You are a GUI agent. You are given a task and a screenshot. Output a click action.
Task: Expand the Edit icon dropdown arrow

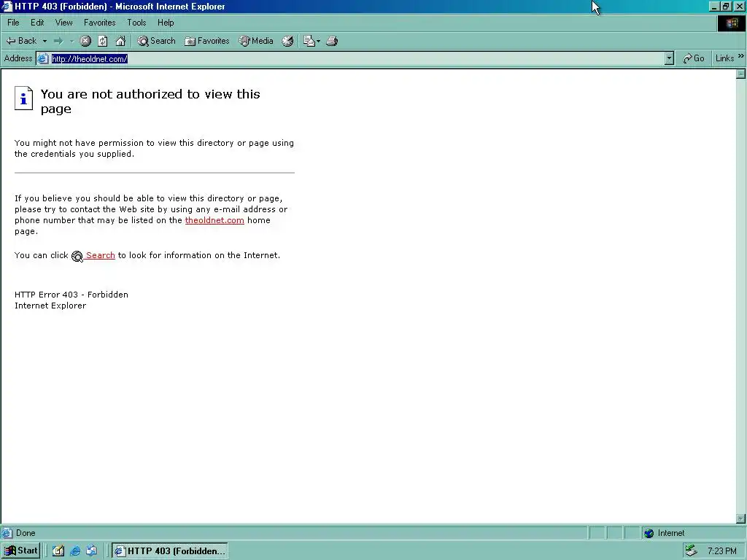click(x=318, y=41)
